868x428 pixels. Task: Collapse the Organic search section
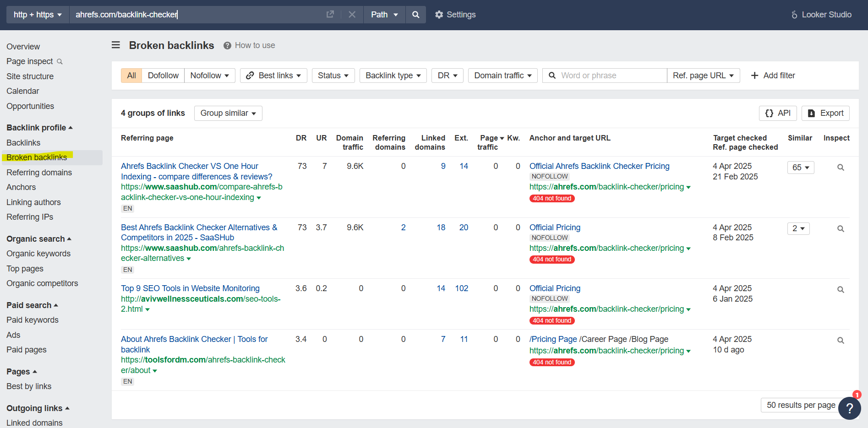(39, 239)
